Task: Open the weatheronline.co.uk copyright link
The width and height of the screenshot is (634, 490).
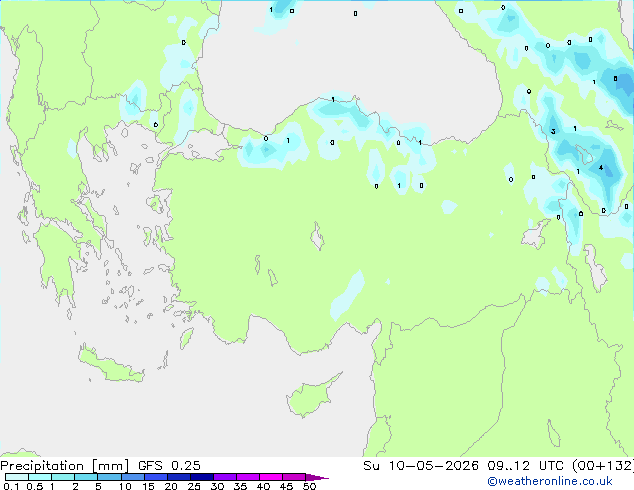Action: click(x=550, y=481)
